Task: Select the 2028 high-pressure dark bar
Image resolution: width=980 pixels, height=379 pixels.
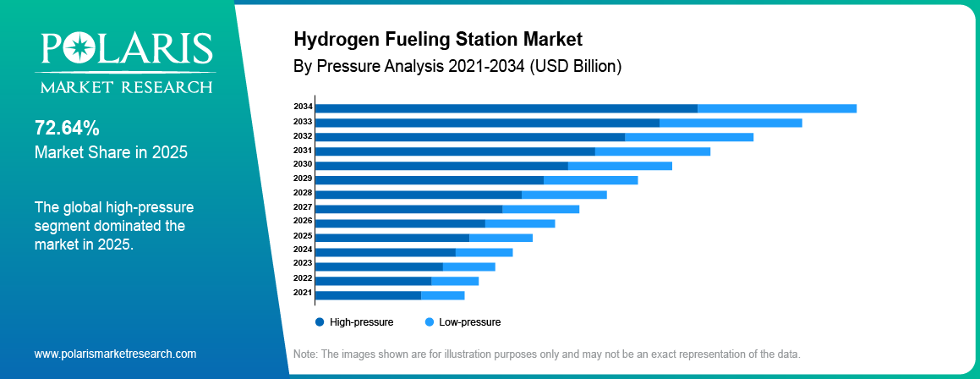Action: click(419, 195)
